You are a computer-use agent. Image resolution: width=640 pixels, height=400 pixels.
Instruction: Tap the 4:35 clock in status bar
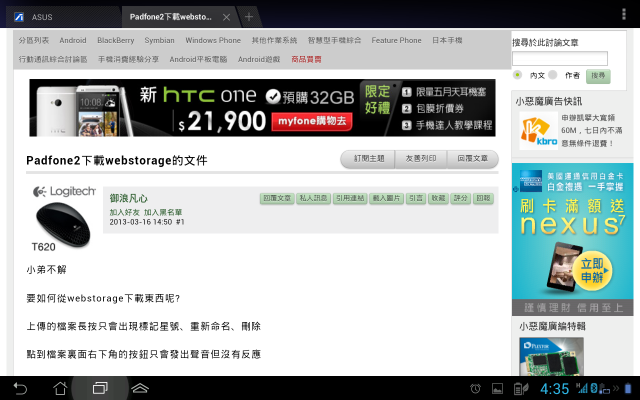[555, 389]
